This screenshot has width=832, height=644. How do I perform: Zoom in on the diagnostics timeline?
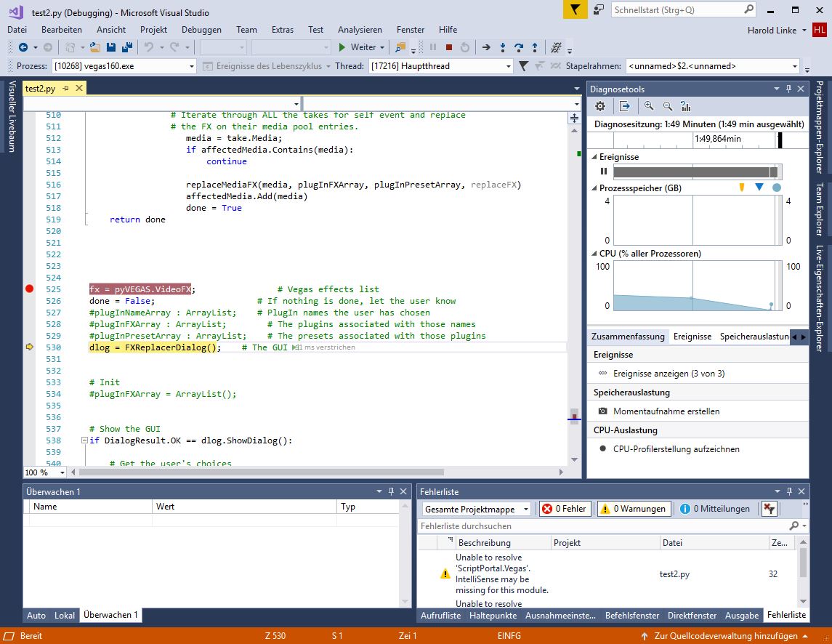click(649, 106)
